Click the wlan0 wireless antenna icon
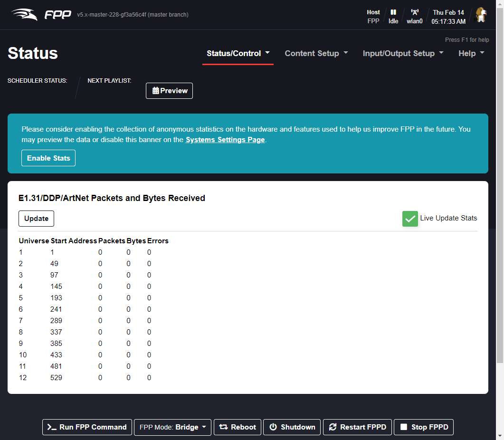504x440 pixels. [x=414, y=12]
